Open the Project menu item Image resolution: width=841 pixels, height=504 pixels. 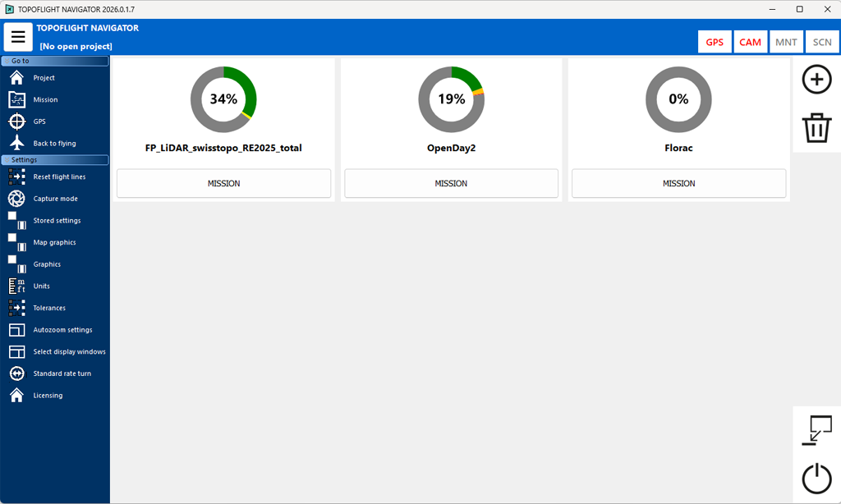point(44,78)
